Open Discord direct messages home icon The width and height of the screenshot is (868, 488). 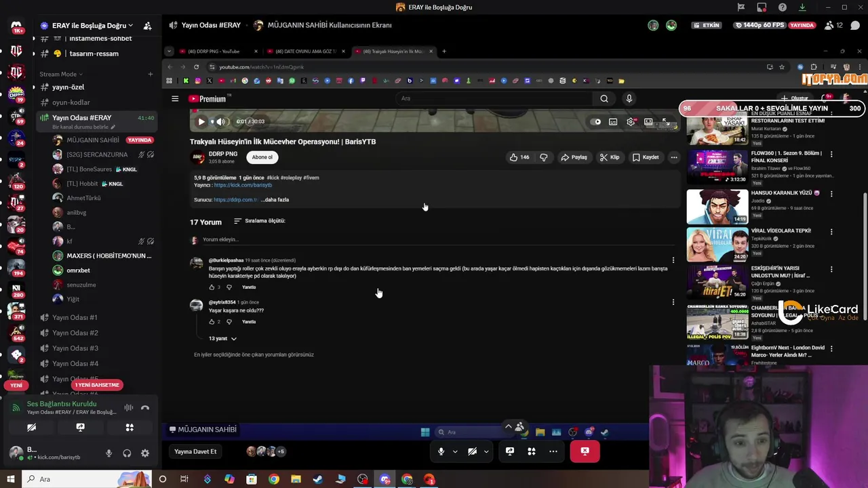tap(16, 27)
